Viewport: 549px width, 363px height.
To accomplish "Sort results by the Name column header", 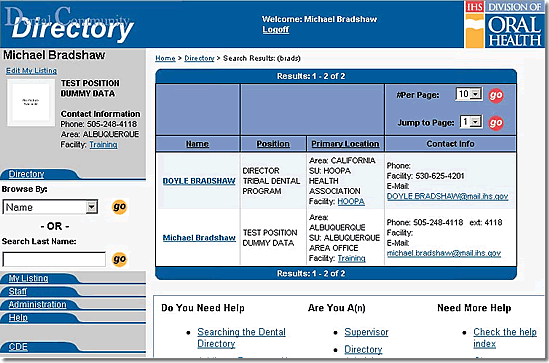I will 197,144.
